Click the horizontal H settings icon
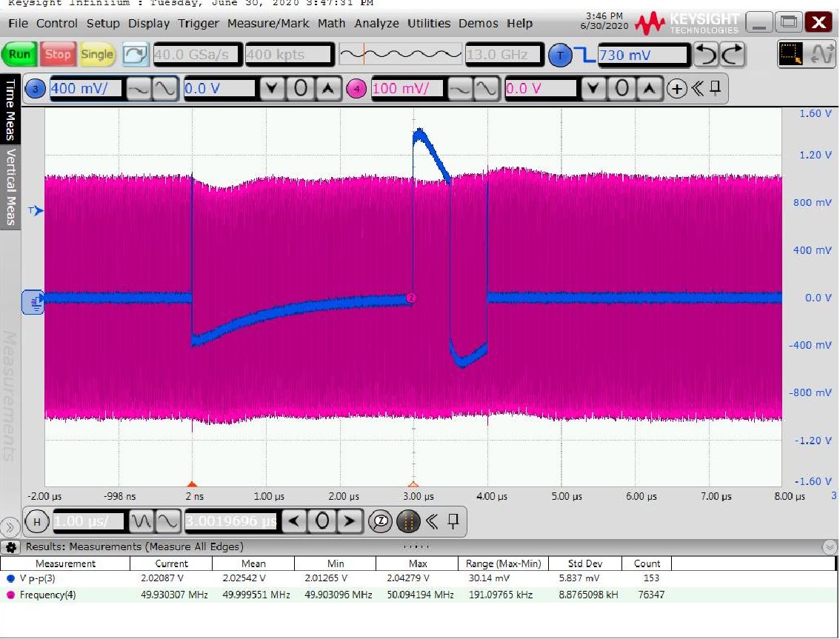The image size is (840, 639). [x=37, y=521]
